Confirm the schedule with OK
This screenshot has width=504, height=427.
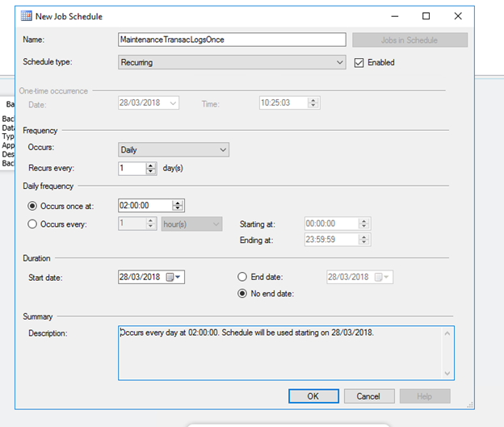point(313,396)
